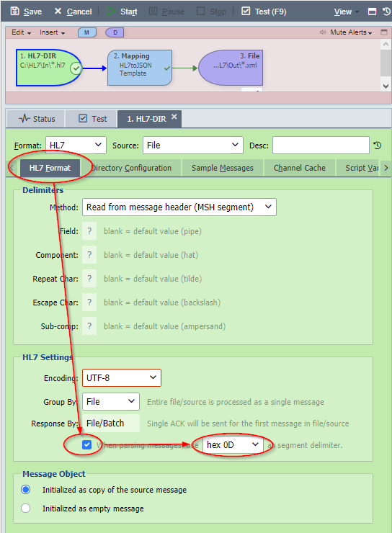The height and width of the screenshot is (533, 392).
Task: Select Initialized as copy of source message
Action: coord(25,490)
